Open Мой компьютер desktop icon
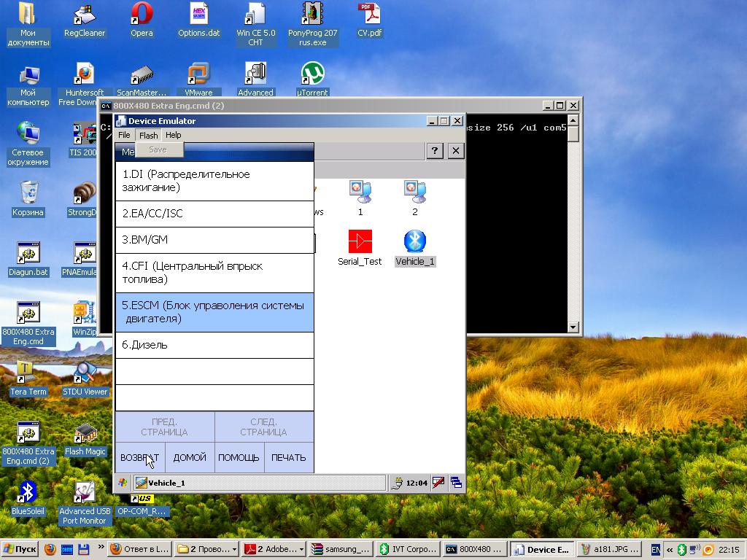Screen dimensions: 747x560 [x=28, y=86]
